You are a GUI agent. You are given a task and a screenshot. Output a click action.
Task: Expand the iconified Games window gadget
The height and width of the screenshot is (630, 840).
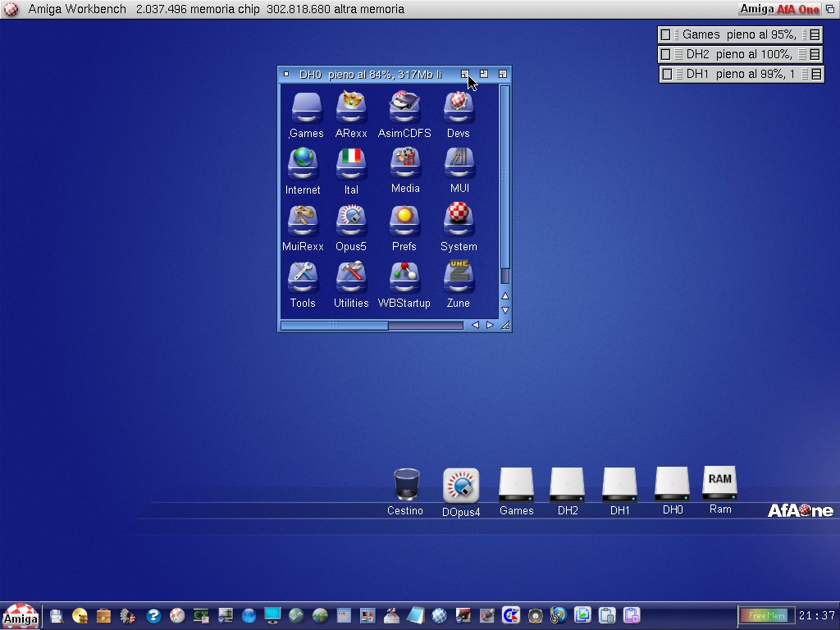(815, 34)
